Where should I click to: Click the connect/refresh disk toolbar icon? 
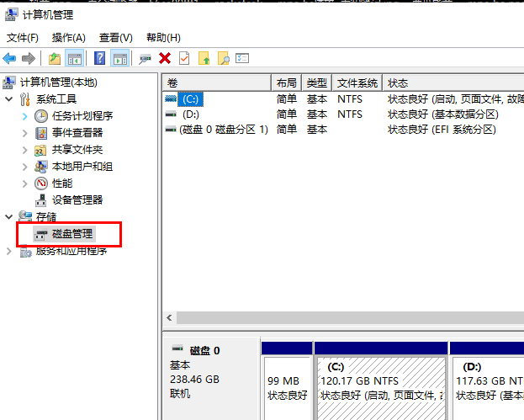(145, 59)
